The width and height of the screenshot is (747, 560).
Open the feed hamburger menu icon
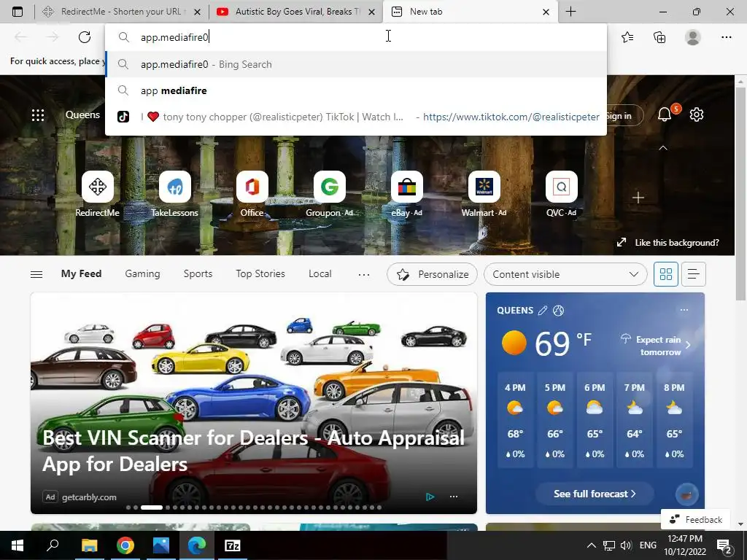36,274
